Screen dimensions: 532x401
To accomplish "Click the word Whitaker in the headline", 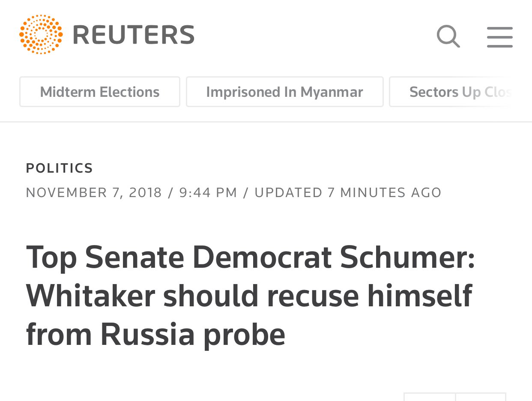I will point(90,296).
